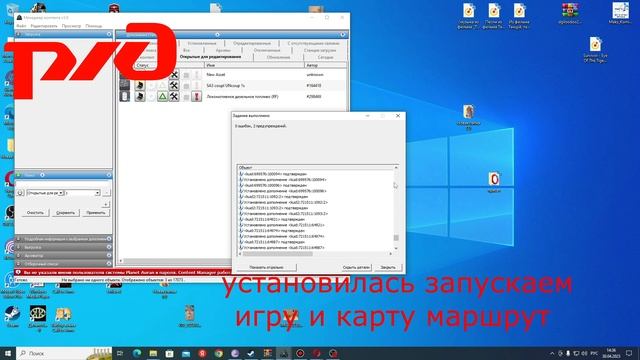The image size is (640, 360).
Task: Open the Windows Start menu
Action: pos(8,353)
